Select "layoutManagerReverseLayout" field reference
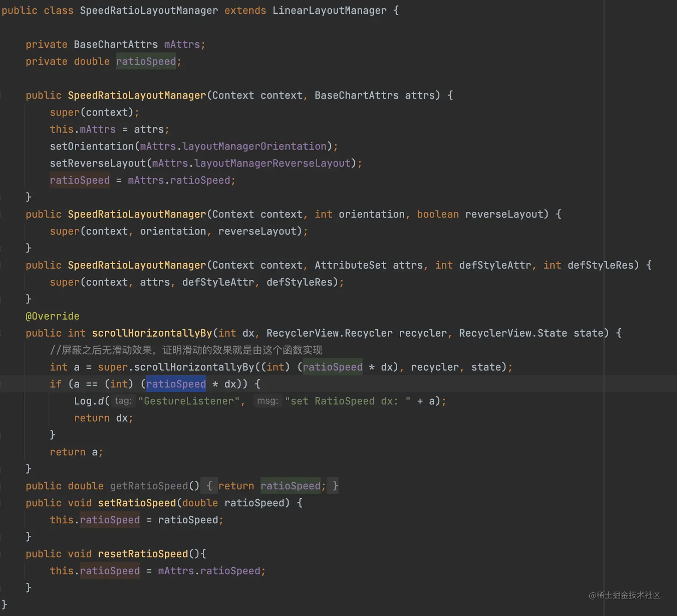 (x=272, y=163)
